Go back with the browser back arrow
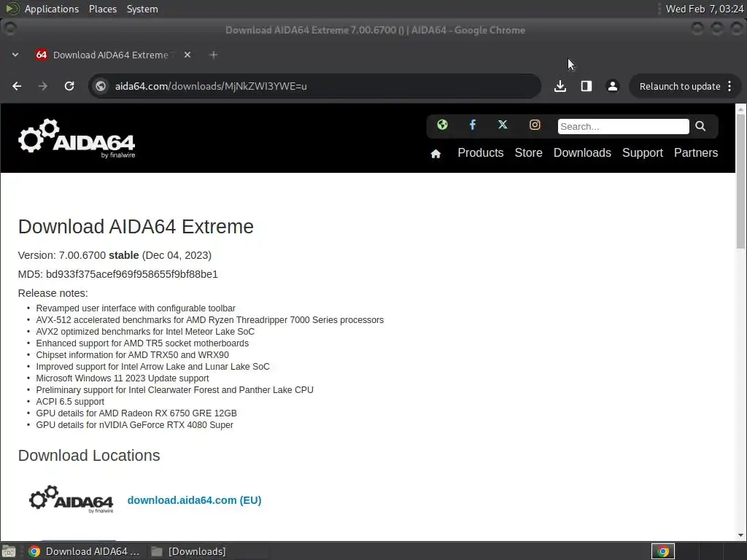 pos(17,86)
